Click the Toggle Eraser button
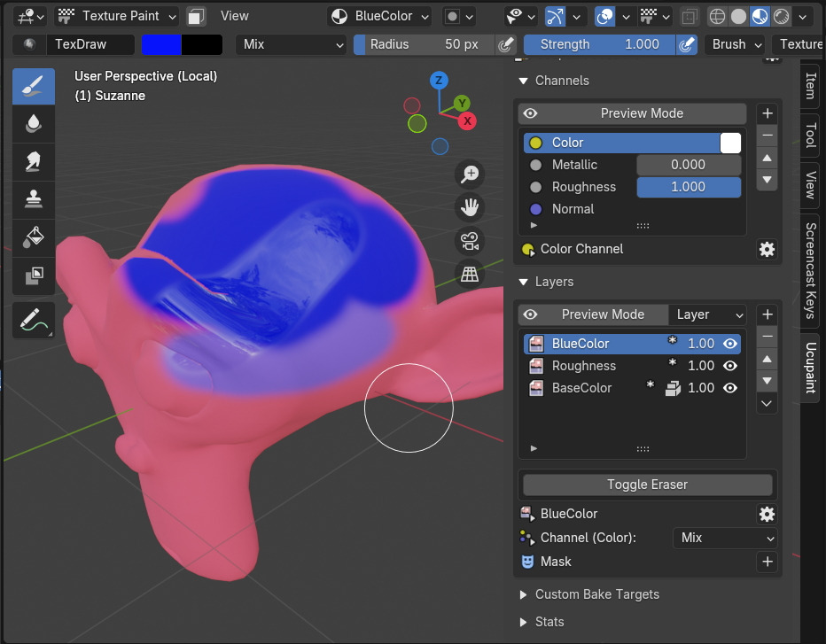826x644 pixels. pyautogui.click(x=648, y=485)
